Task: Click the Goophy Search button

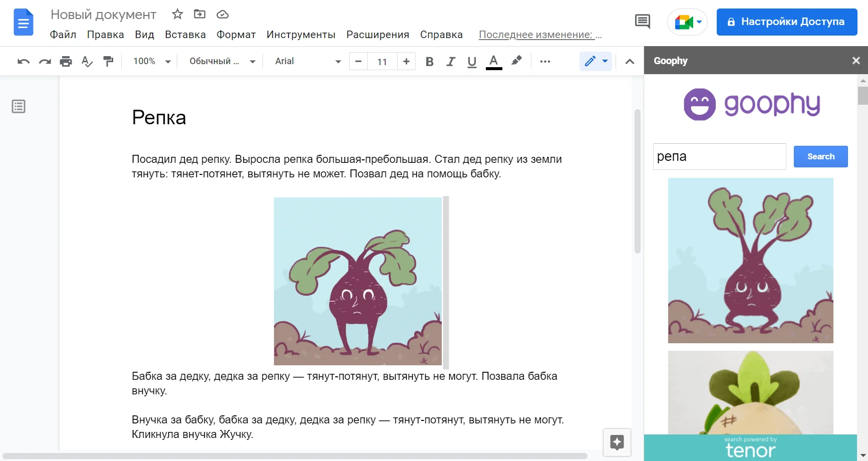Action: pos(820,156)
